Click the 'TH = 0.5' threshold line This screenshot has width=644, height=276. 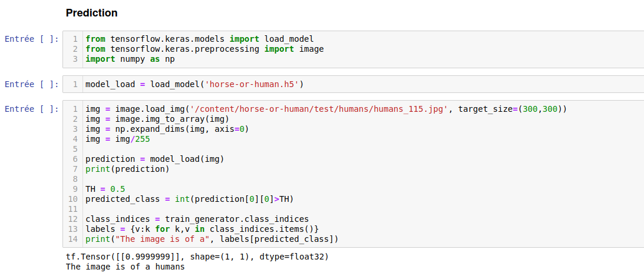[x=105, y=189]
